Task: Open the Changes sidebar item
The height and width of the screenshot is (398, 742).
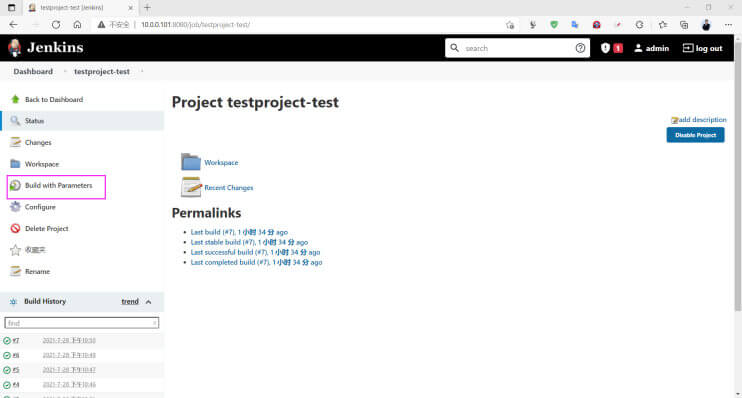Action: pyautogui.click(x=38, y=142)
